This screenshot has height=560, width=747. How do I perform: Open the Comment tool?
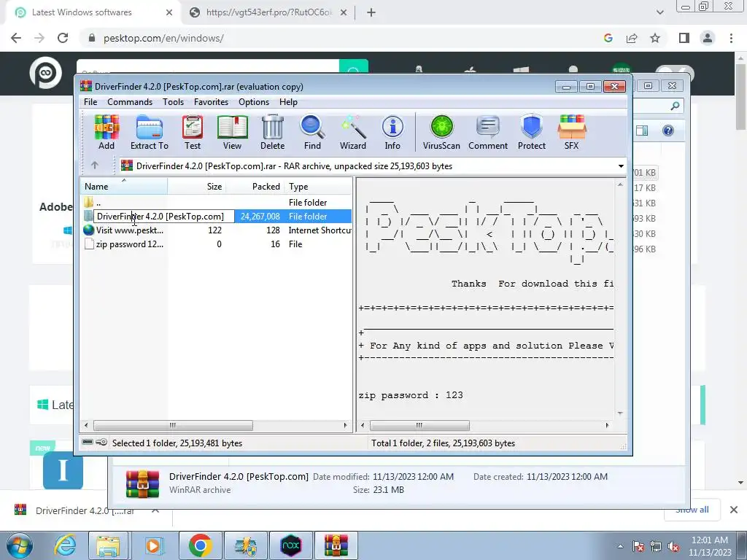coord(488,133)
